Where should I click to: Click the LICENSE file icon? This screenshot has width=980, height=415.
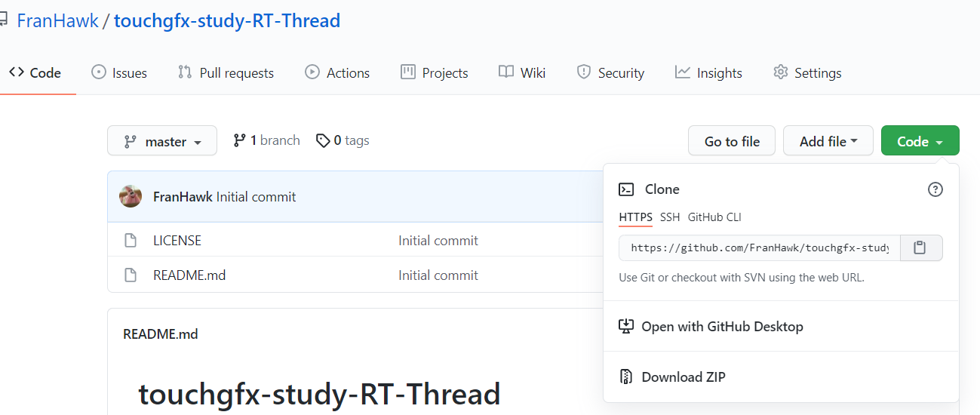pyautogui.click(x=131, y=241)
